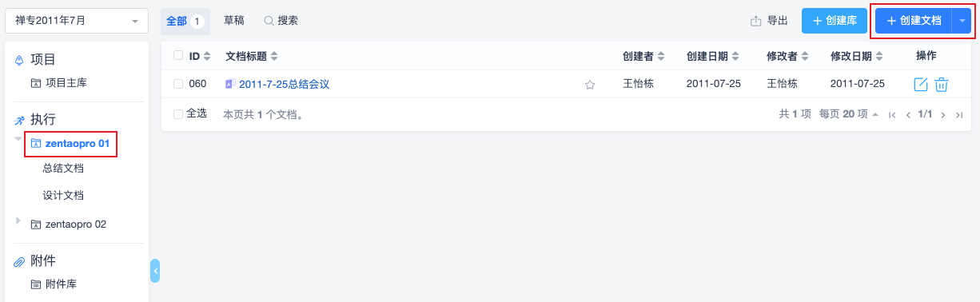Go to the next page arrow

coord(943,115)
